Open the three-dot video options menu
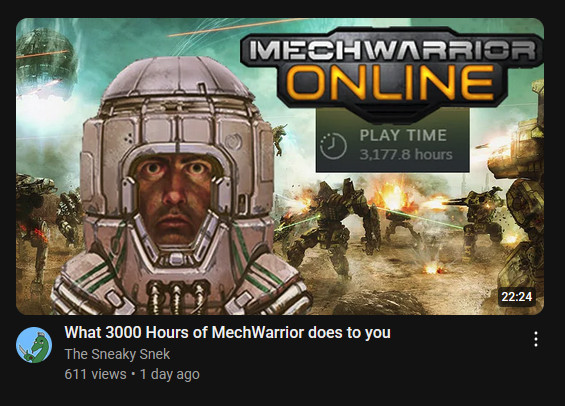Image resolution: width=565 pixels, height=406 pixels. coord(536,339)
